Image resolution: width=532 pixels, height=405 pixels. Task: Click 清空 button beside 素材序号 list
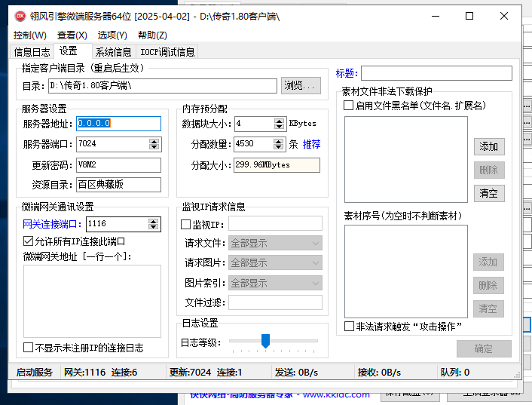[x=488, y=308]
